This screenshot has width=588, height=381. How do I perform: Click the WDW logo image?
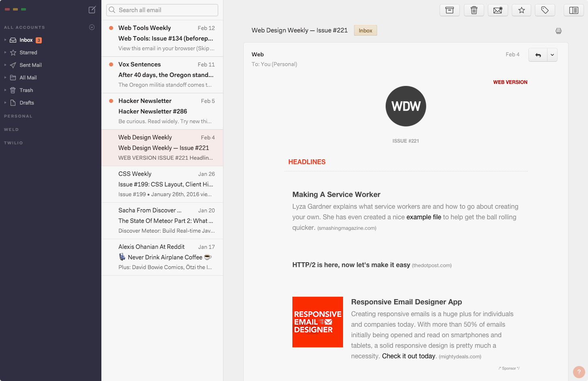point(406,106)
